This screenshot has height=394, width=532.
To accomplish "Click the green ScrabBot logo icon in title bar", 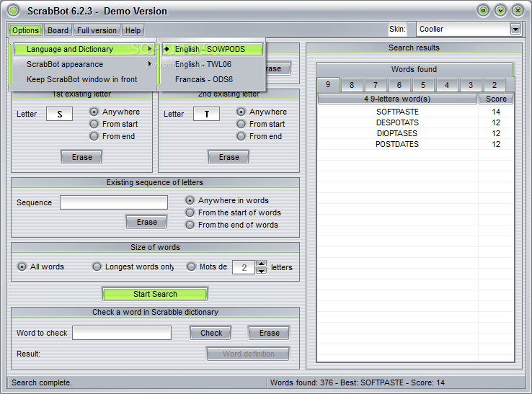I will point(14,11).
